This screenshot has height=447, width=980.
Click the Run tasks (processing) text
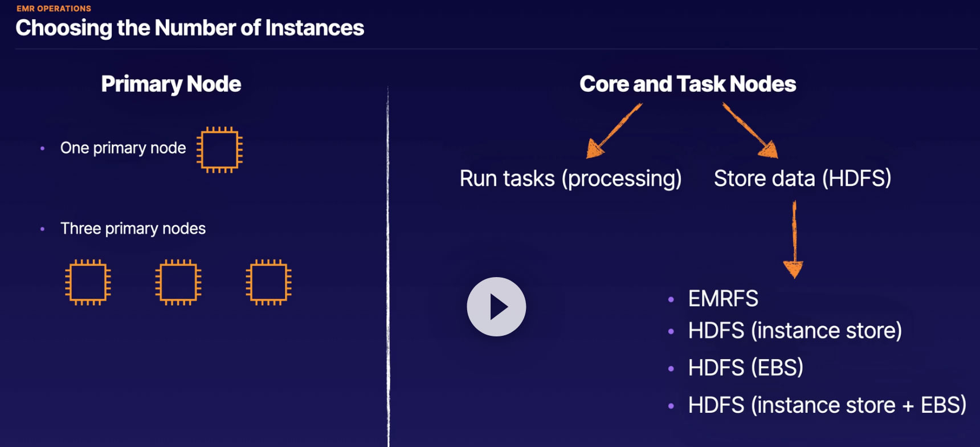tap(570, 178)
